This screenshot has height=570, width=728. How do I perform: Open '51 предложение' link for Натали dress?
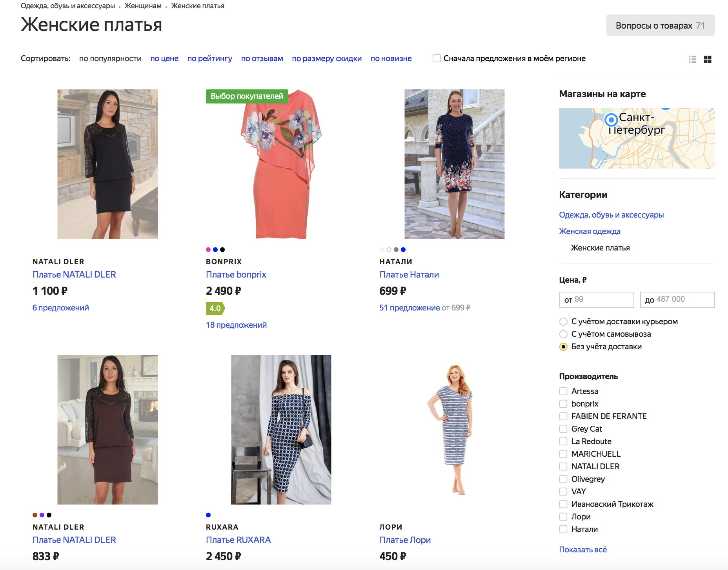pyautogui.click(x=409, y=308)
